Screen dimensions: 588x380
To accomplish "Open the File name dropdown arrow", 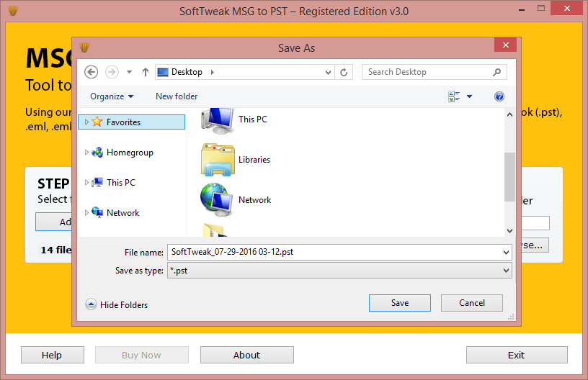I will [507, 253].
